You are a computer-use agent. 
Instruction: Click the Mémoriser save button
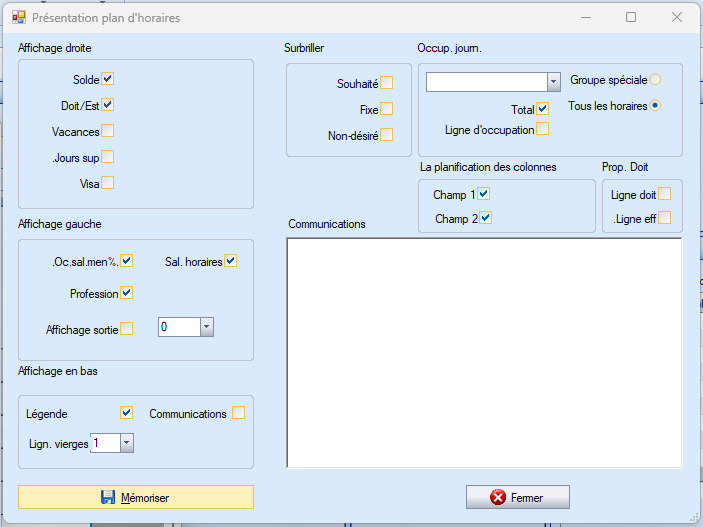pos(136,497)
